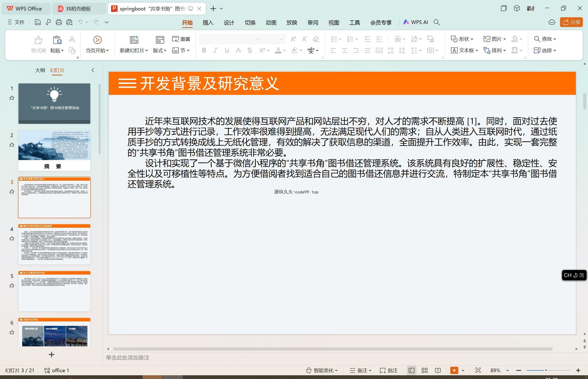Image resolution: width=588 pixels, height=379 pixels.
Task: Open the Transitions (切换) ribbon tab
Action: (250, 23)
